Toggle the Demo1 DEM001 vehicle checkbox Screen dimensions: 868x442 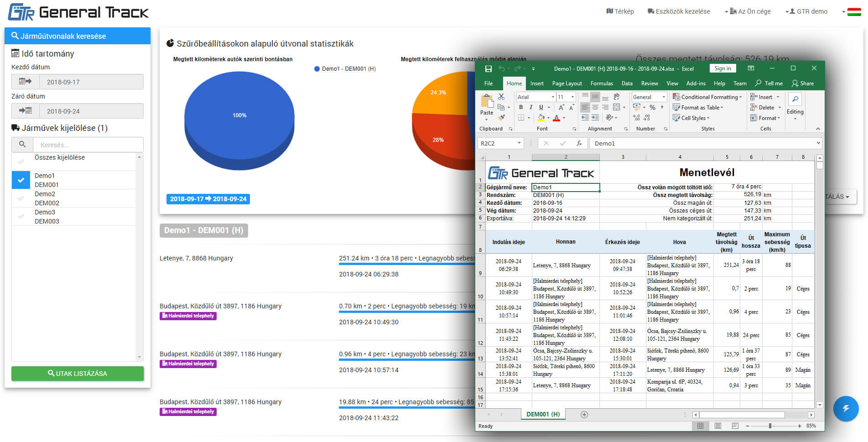(21, 180)
